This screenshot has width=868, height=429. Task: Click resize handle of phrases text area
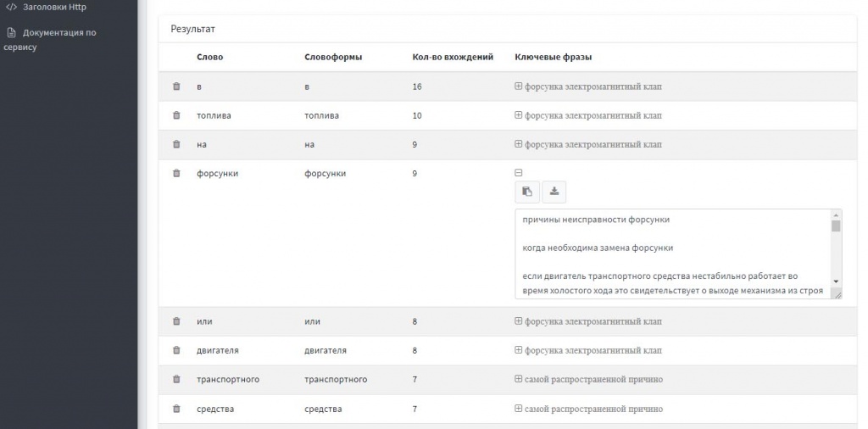tap(837, 293)
